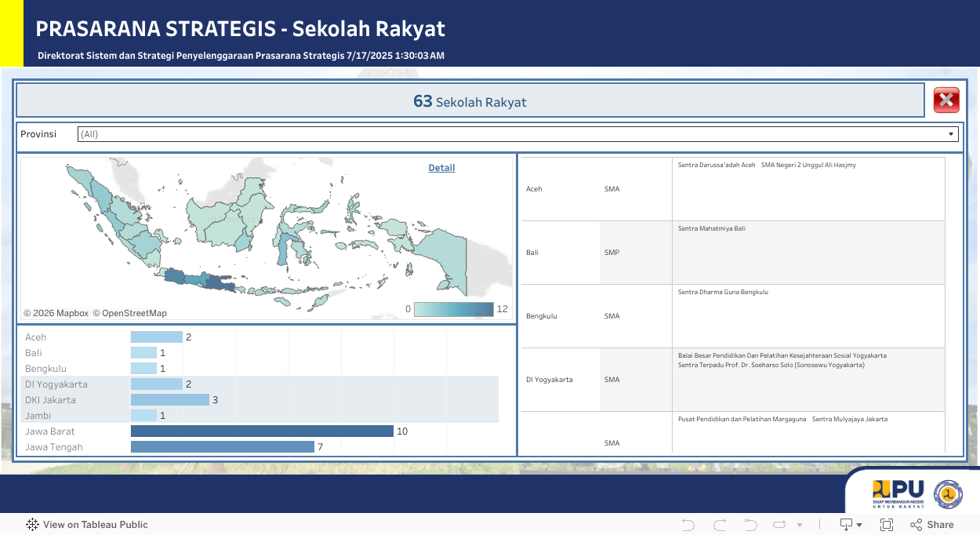Select the Jawa Tengah bar

222,447
